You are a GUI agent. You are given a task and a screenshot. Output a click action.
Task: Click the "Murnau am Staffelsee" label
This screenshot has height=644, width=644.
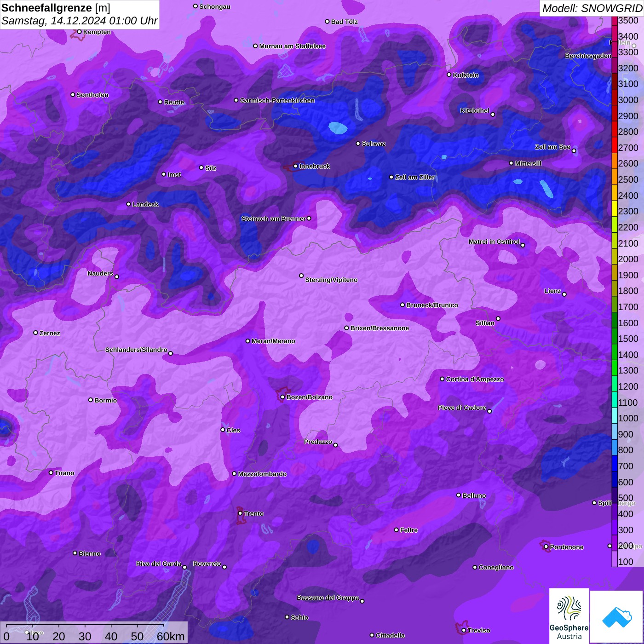point(292,46)
